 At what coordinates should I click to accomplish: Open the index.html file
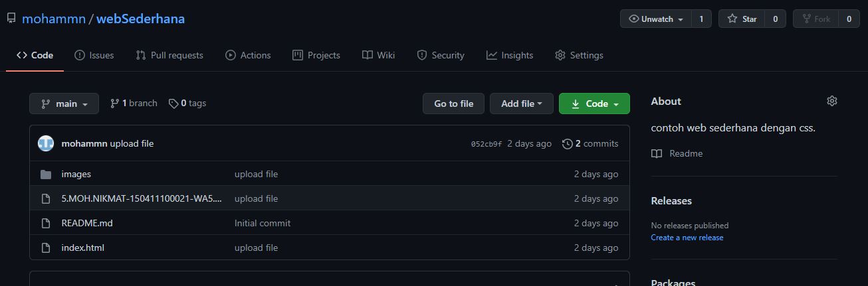tap(82, 248)
